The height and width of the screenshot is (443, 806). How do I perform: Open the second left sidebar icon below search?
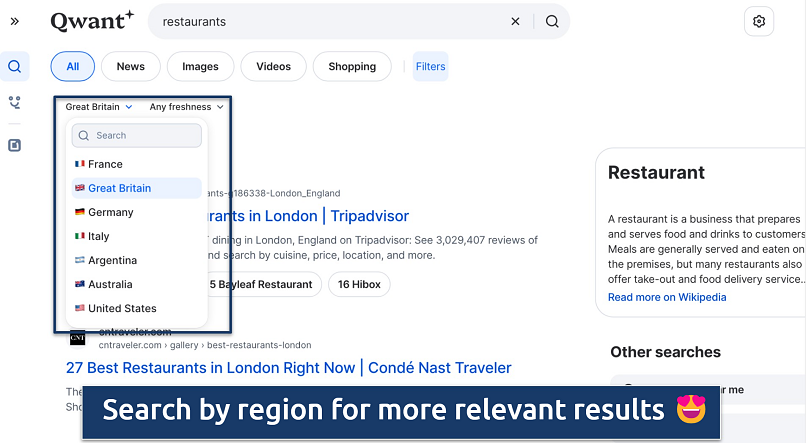click(x=15, y=102)
